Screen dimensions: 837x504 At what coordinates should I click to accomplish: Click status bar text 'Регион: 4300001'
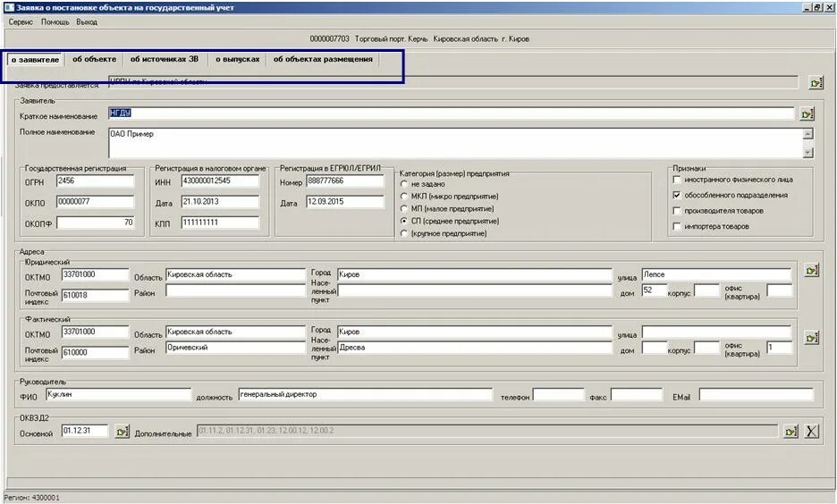[32, 498]
